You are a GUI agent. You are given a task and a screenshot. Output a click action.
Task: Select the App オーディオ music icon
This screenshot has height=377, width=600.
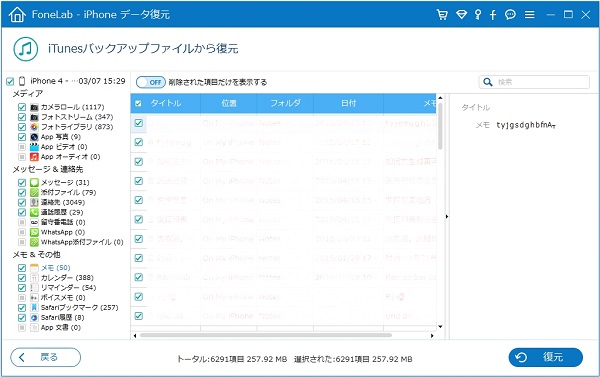coord(34,157)
